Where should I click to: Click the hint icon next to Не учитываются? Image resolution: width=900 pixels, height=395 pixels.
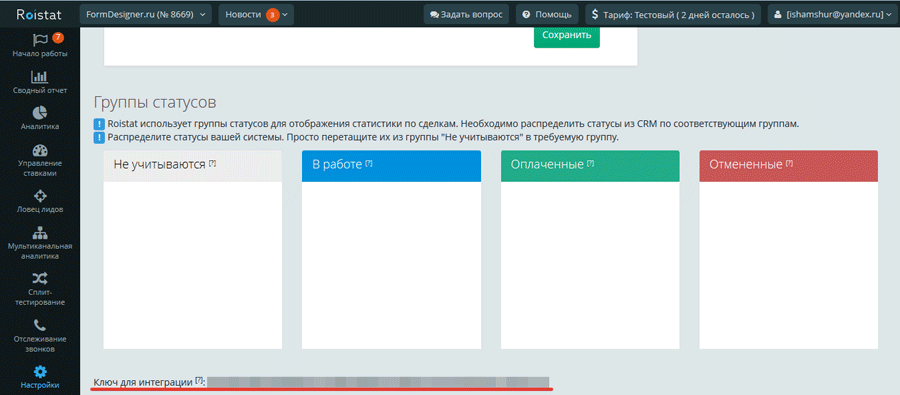(x=212, y=164)
